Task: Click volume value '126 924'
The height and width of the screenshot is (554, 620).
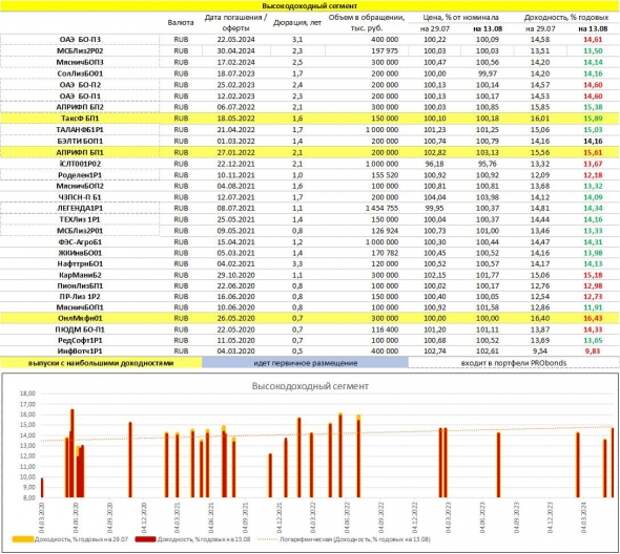Action: pyautogui.click(x=385, y=231)
